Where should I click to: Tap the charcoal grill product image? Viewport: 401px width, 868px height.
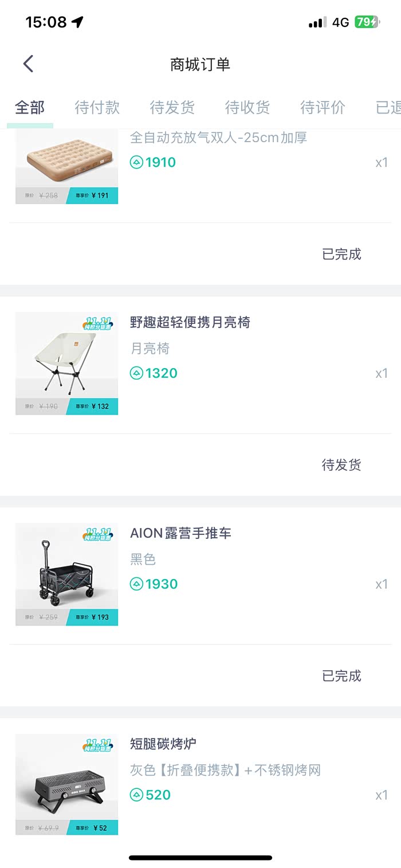coord(66,784)
